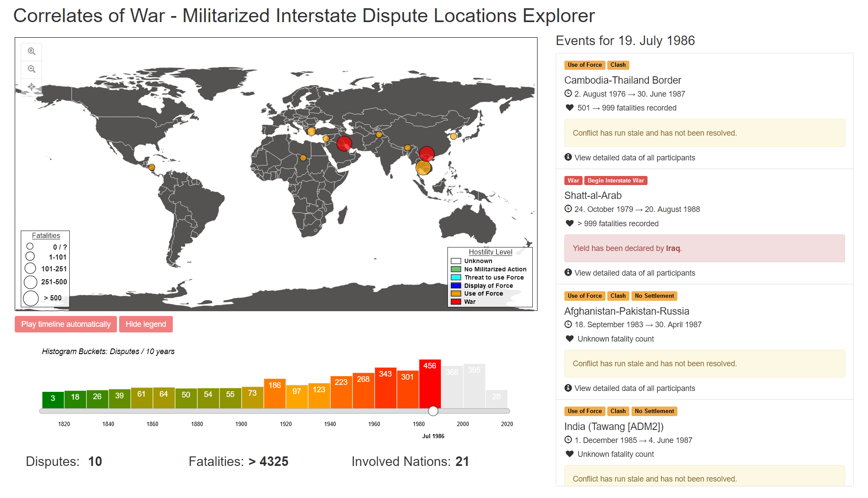Expand participants data for Afghanistan-Pakistan-Russia
This screenshot has width=868, height=498.
[635, 388]
